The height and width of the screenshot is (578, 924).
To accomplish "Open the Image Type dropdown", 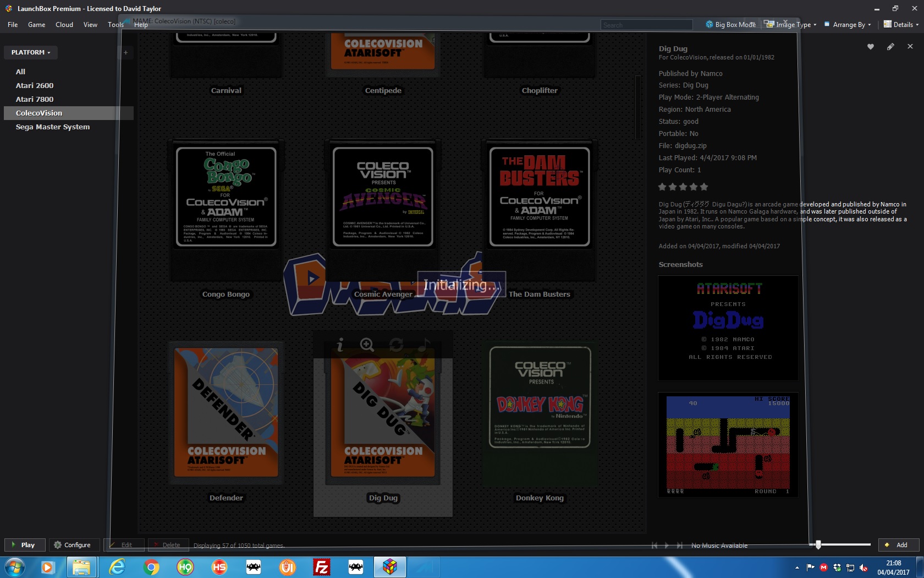I will [x=791, y=24].
